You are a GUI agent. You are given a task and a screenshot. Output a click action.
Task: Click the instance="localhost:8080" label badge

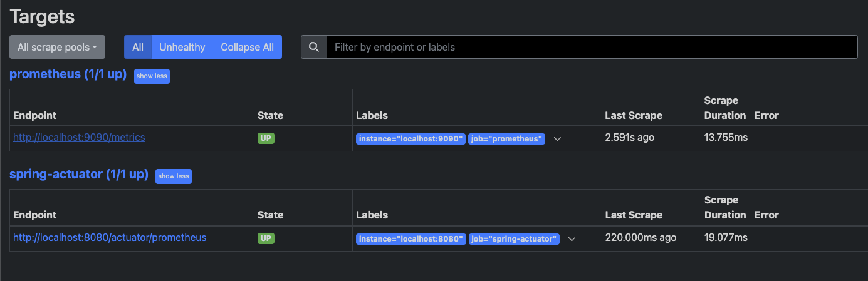click(410, 238)
